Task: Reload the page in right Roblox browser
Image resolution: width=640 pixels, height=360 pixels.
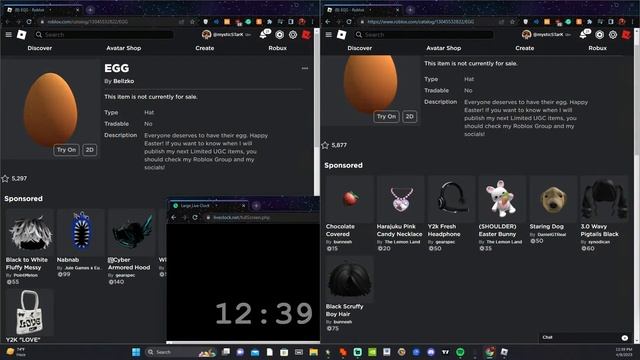Action: 349,22
